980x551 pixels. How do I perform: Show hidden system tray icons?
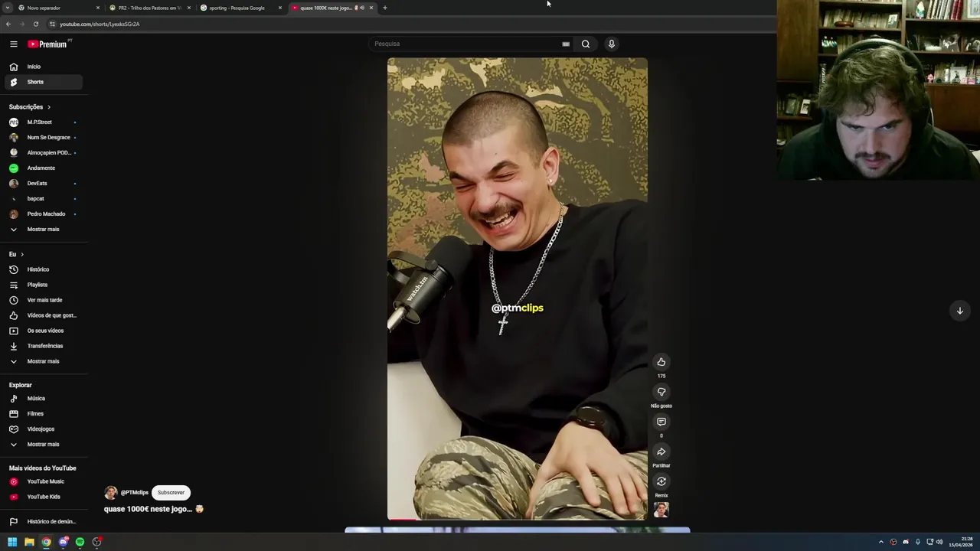click(880, 542)
